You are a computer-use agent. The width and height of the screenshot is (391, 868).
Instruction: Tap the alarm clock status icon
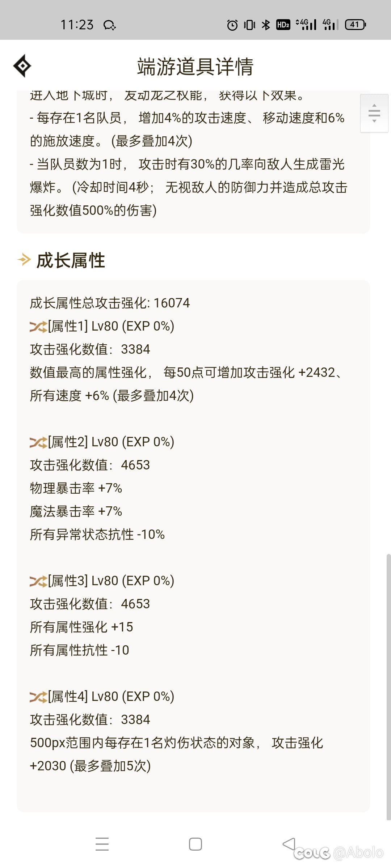pyautogui.click(x=232, y=25)
